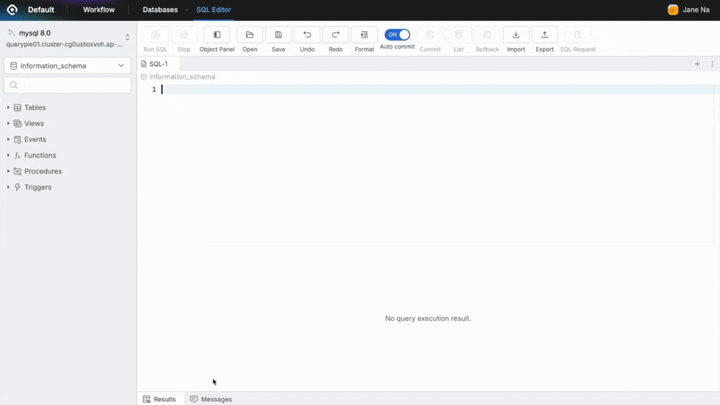Screen dimensions: 720x405
Task: Expand the Tables tree node
Action: pos(8,107)
